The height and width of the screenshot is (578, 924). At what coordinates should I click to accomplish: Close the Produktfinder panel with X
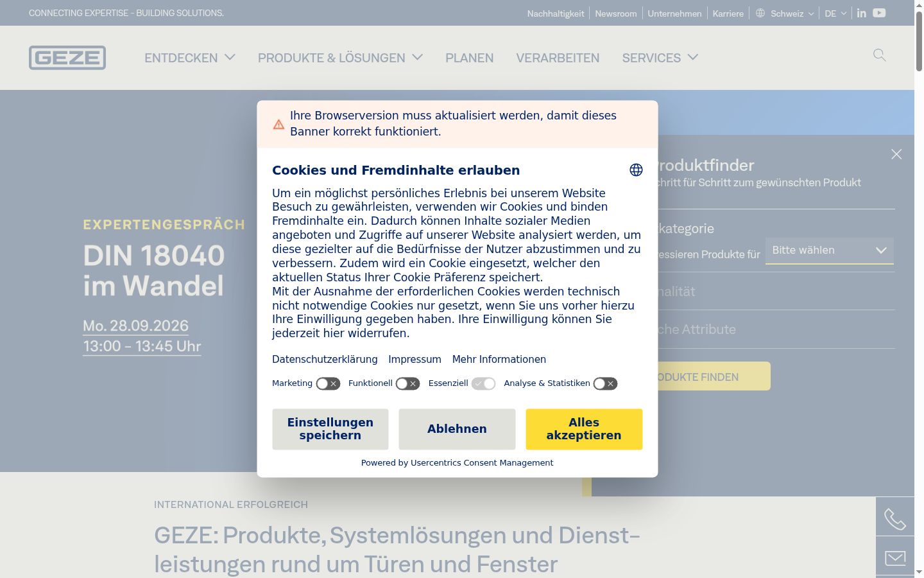[896, 154]
